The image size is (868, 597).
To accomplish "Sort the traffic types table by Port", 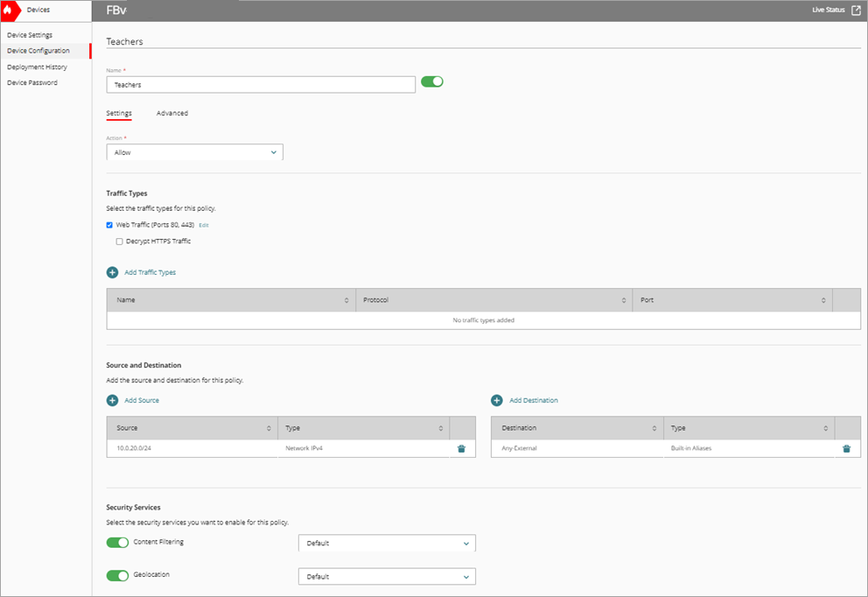I will point(823,299).
